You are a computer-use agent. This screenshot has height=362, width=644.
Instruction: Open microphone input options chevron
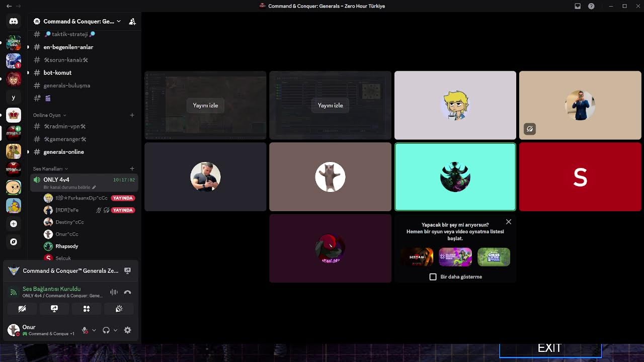(94, 330)
